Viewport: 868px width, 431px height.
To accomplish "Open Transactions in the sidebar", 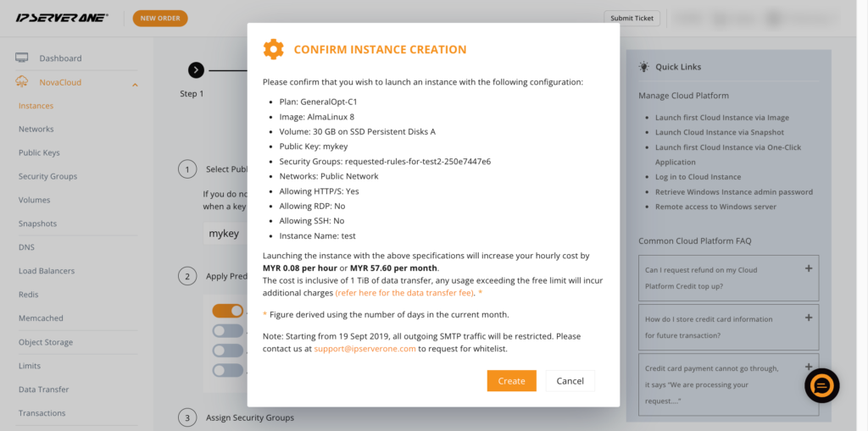I will (42, 412).
